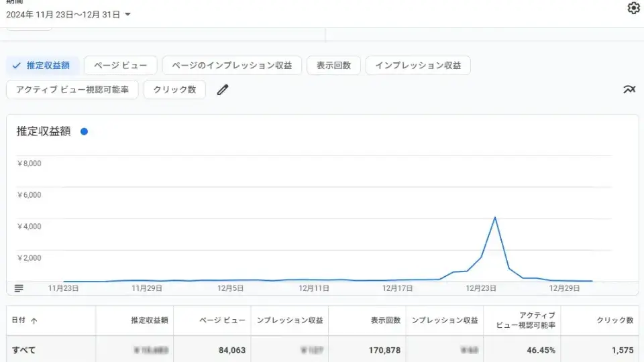Click the 12月29日 x-axis label

564,288
